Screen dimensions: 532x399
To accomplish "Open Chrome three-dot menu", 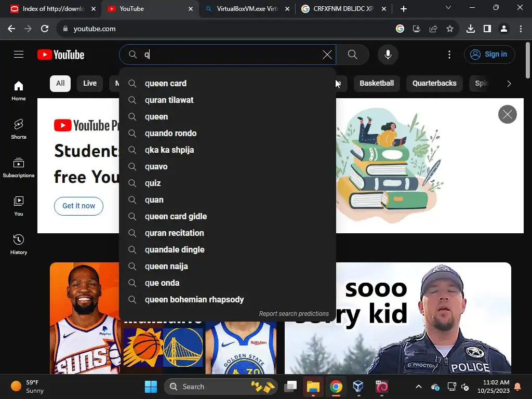I will tap(521, 29).
